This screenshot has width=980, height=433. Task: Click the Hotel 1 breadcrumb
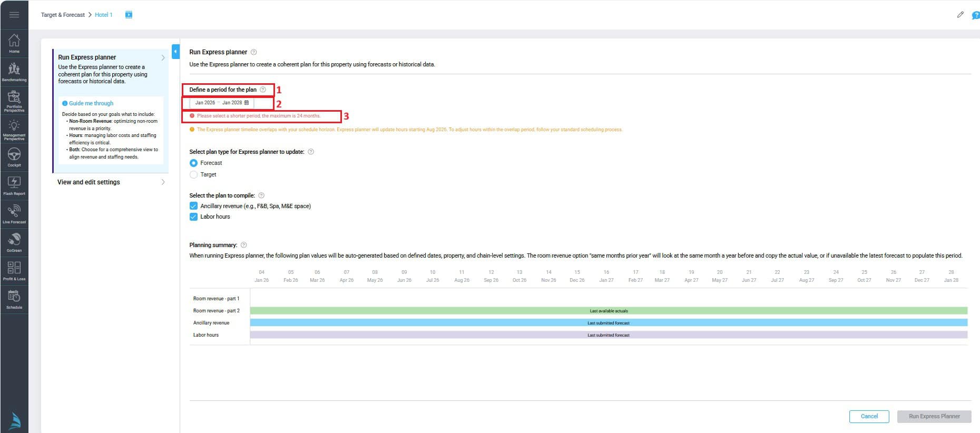103,15
